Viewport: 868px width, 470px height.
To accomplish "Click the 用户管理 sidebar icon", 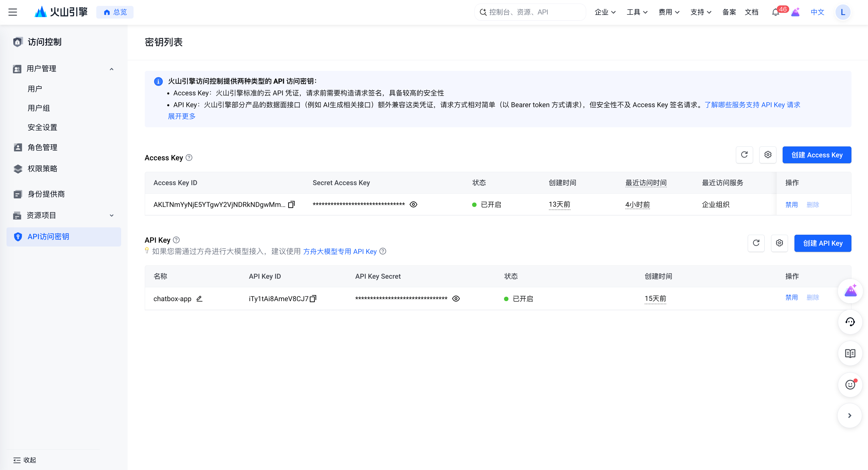I will click(17, 69).
